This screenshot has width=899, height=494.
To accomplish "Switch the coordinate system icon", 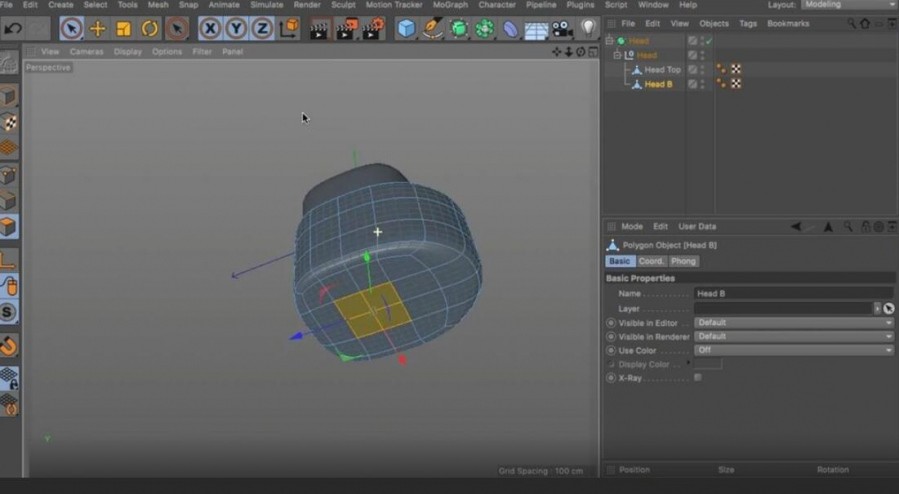I will (290, 28).
